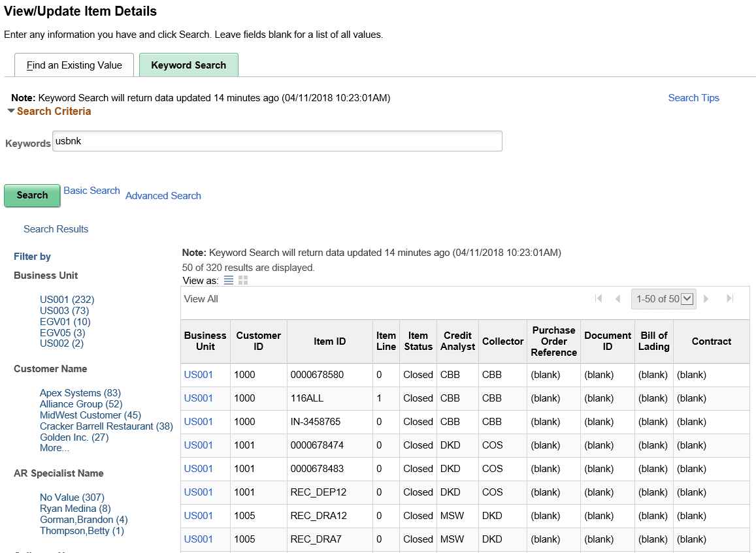Switch to Basic Search mode
This screenshot has width=756, height=553.
pos(91,190)
